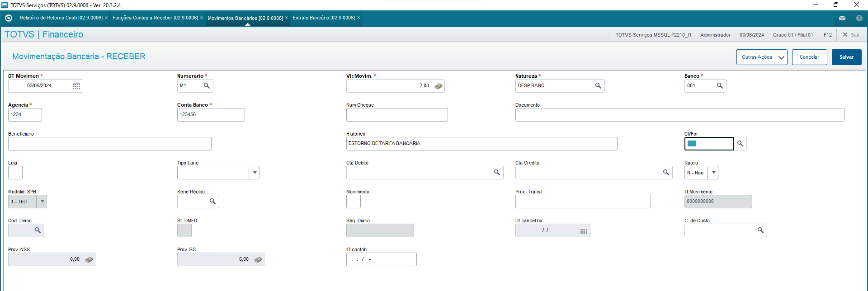Maximize the TOTVS window
The image size is (868, 291).
pos(836,5)
